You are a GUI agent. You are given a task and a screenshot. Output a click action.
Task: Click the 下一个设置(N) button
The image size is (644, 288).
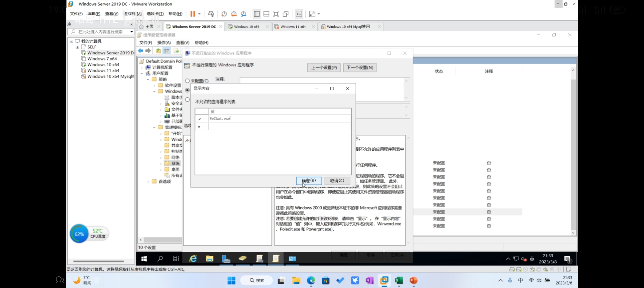click(x=360, y=67)
